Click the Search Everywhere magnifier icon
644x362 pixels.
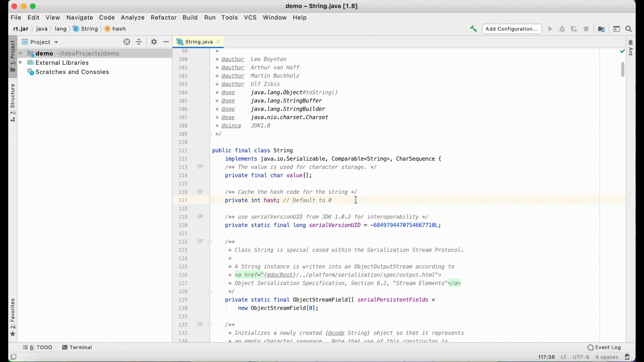click(x=629, y=29)
